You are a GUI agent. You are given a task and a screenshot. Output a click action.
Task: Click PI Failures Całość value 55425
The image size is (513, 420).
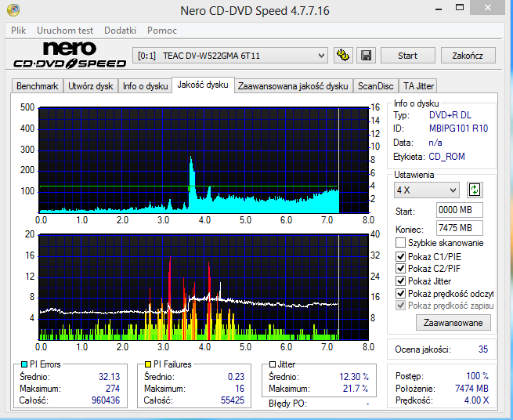click(x=233, y=400)
